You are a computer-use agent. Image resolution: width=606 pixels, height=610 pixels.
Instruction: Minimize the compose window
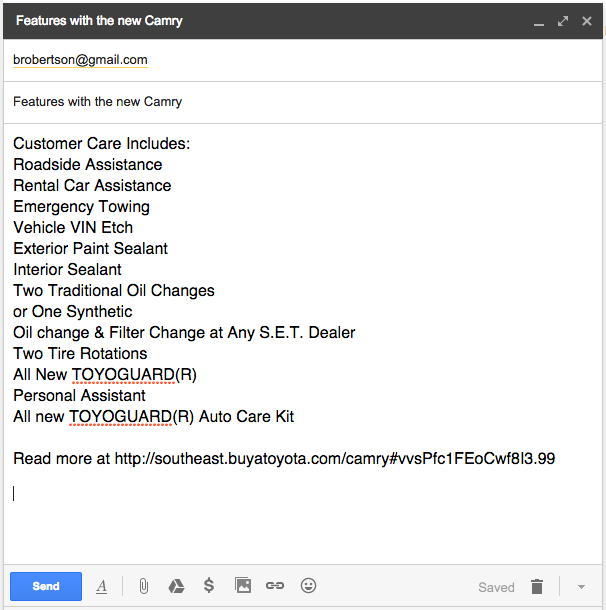[539, 25]
